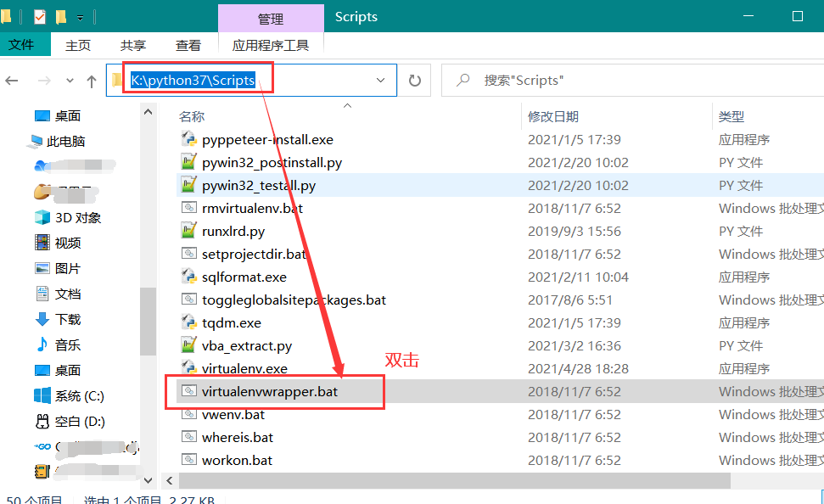Click navigation pane scroll up arrow
The image size is (824, 504).
[149, 112]
